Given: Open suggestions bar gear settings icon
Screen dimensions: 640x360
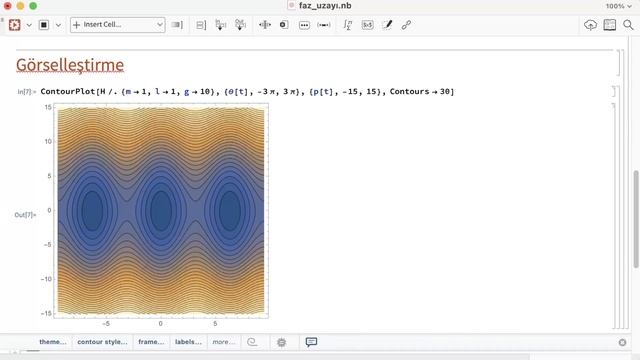Looking at the screenshot, I should [282, 342].
